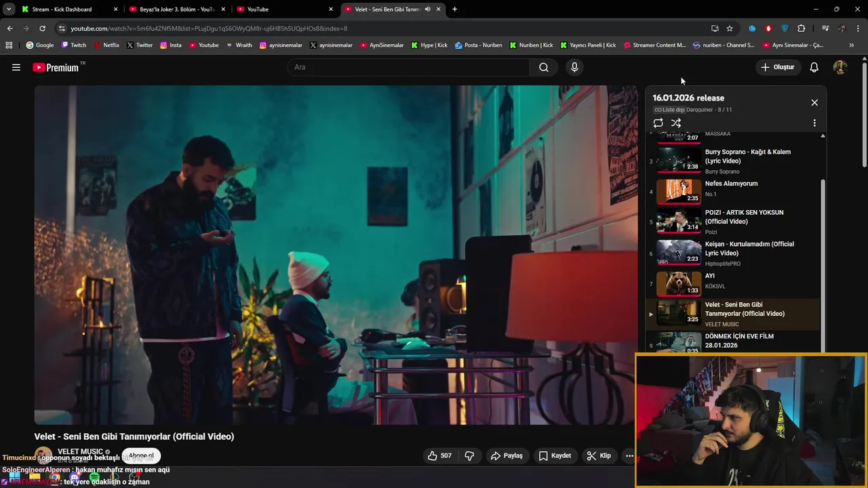Viewport: 868px width, 488px height.
Task: Click the Oluştur create button
Action: coord(778,67)
